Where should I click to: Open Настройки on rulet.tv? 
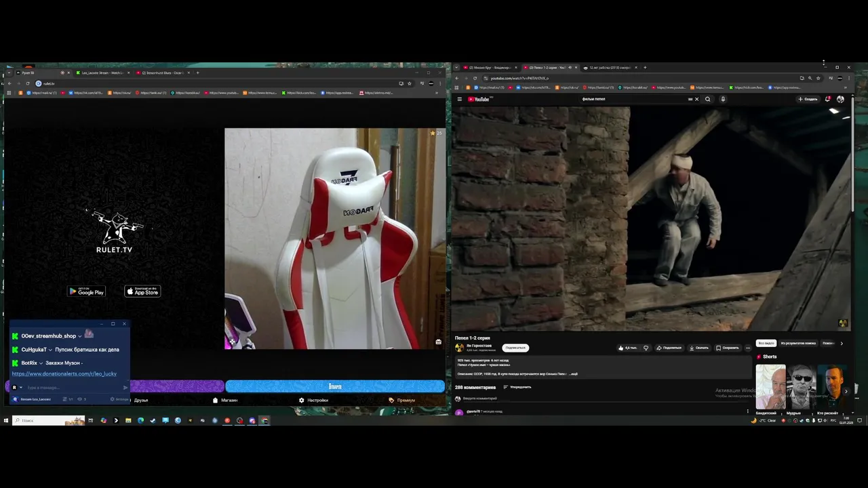click(x=314, y=400)
